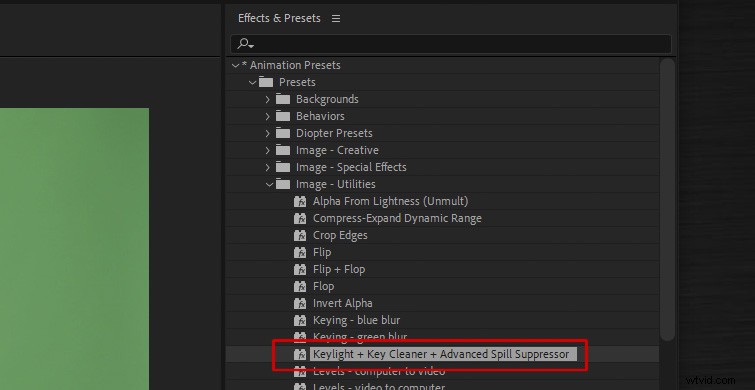
Task: Click the Image - Special Effects label
Action: (x=351, y=167)
